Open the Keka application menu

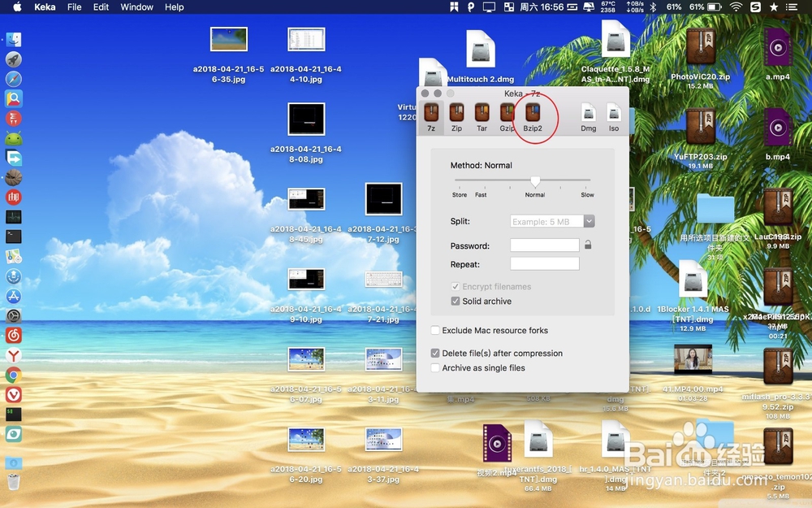45,7
